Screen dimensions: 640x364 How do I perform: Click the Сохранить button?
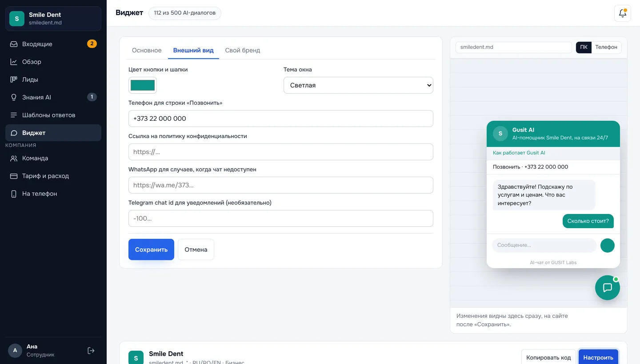pyautogui.click(x=151, y=249)
